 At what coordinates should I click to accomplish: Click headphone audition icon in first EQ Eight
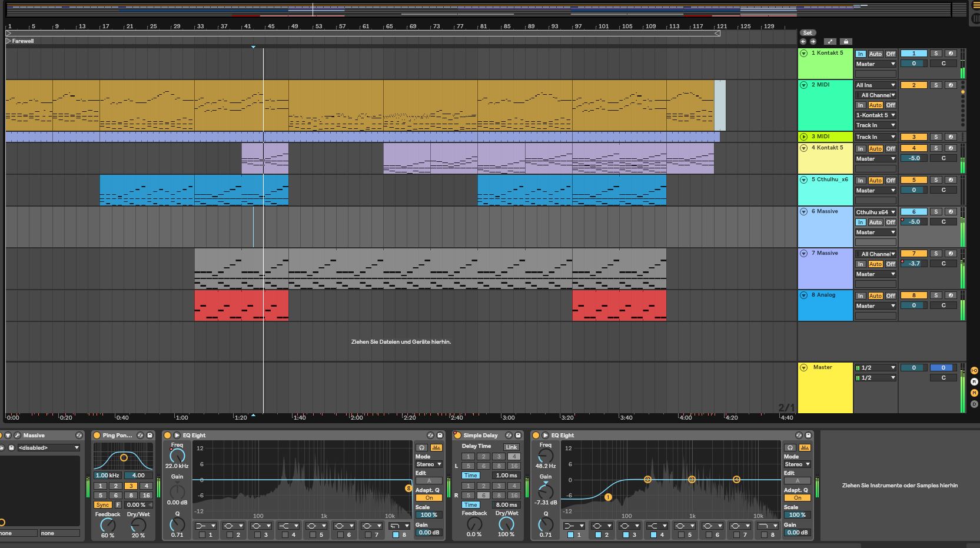pos(421,448)
